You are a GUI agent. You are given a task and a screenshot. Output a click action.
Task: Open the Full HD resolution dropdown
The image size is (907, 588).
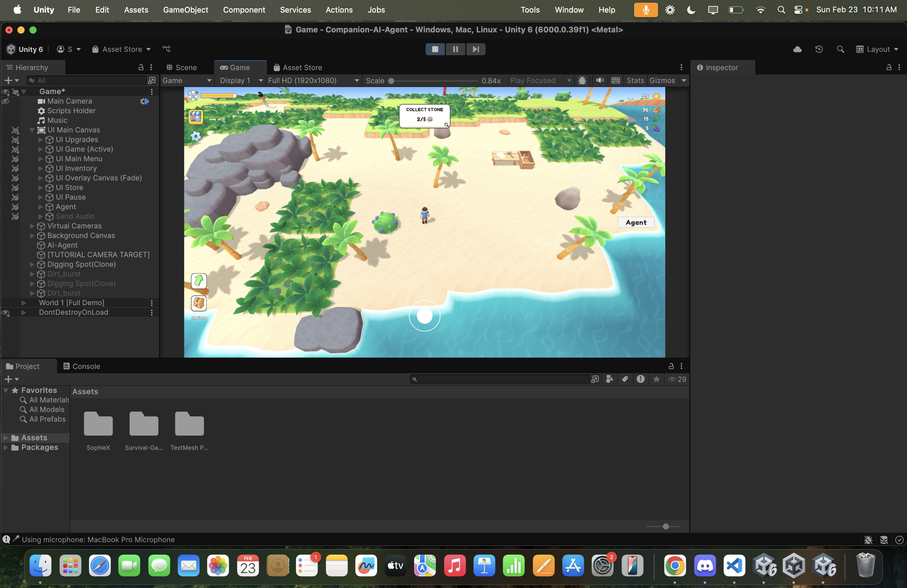point(313,80)
